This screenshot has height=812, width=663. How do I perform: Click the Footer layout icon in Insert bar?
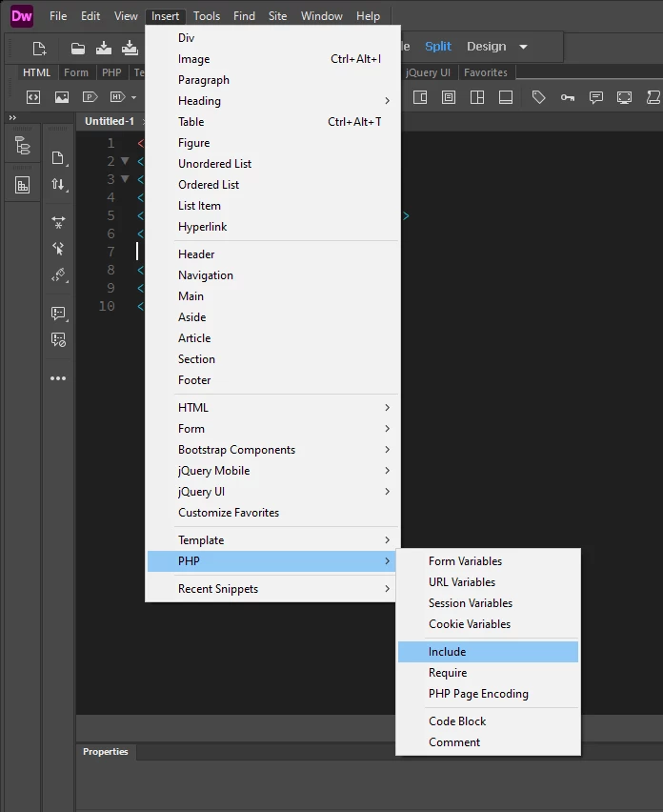[x=506, y=97]
